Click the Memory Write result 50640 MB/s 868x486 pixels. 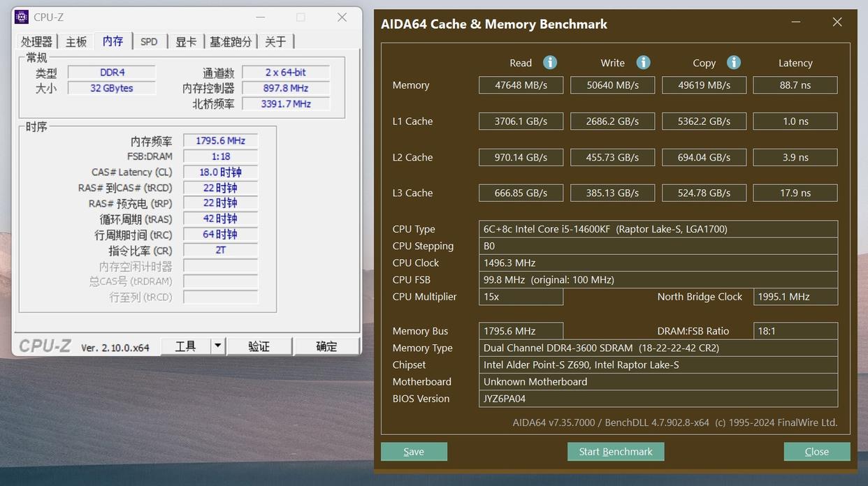[x=612, y=85]
